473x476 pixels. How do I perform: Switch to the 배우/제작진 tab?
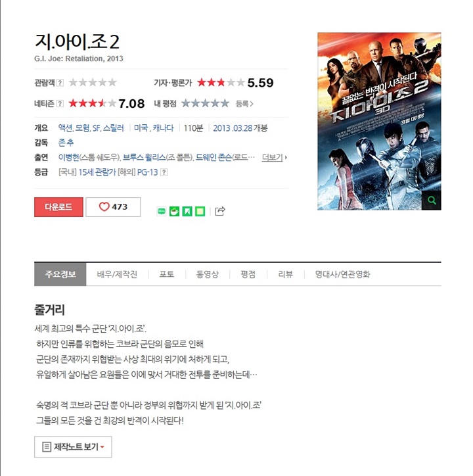tap(117, 274)
